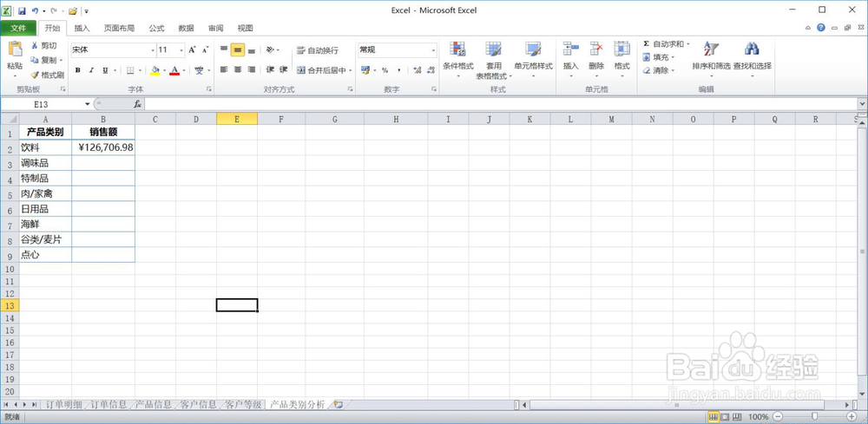This screenshot has width=868, height=424.
Task: Click the decrease font size icon
Action: (205, 49)
